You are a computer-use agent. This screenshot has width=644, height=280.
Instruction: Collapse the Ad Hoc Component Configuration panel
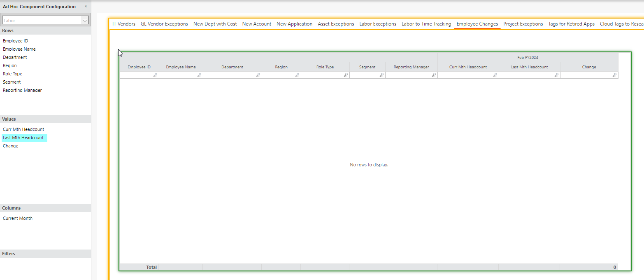(x=86, y=6)
